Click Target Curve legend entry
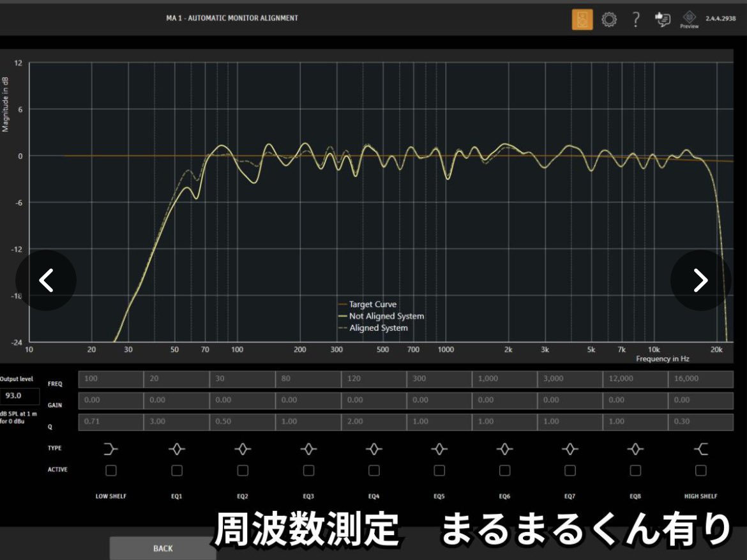This screenshot has width=747, height=560. coord(367,304)
